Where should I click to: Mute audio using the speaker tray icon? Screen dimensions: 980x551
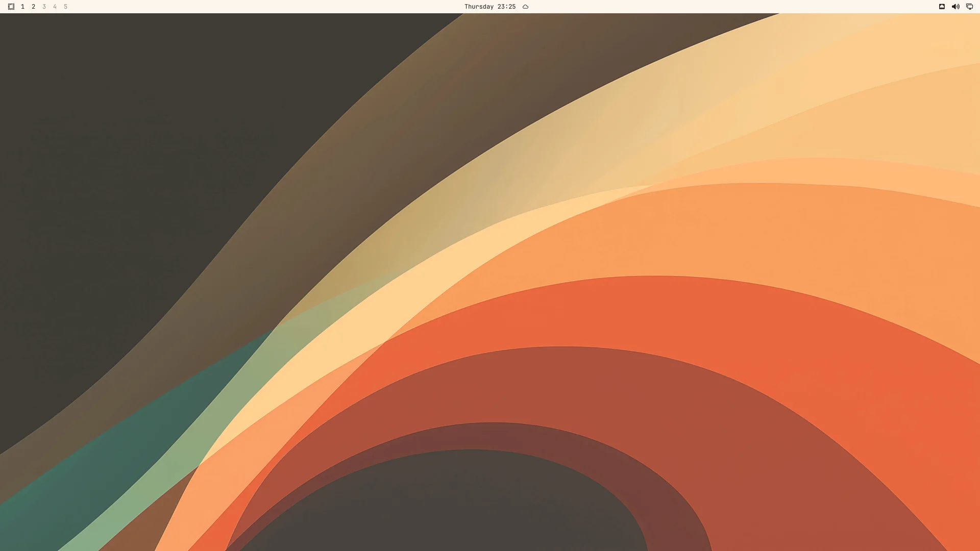click(955, 7)
